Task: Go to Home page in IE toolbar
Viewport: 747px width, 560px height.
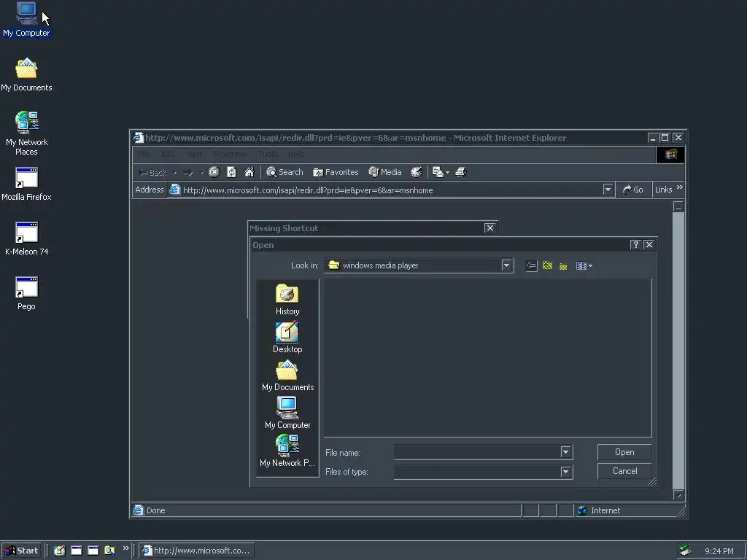Action: click(x=249, y=172)
